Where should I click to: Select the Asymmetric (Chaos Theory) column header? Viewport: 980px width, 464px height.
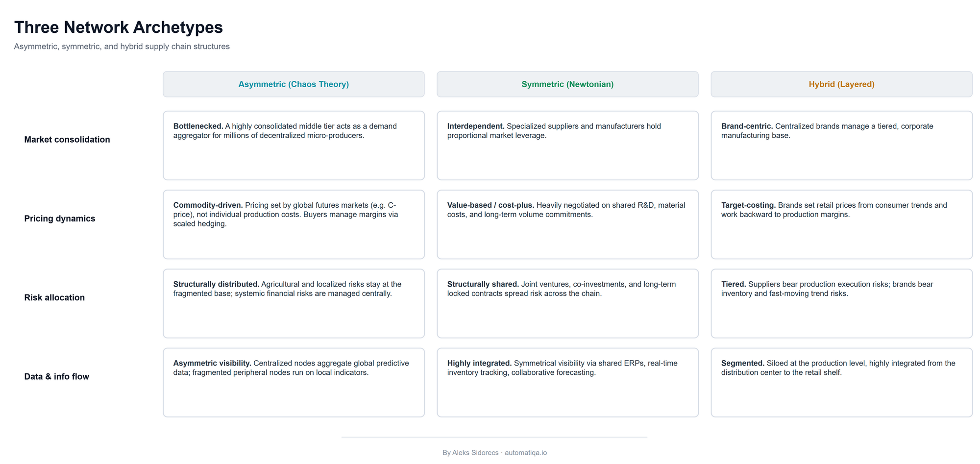294,84
